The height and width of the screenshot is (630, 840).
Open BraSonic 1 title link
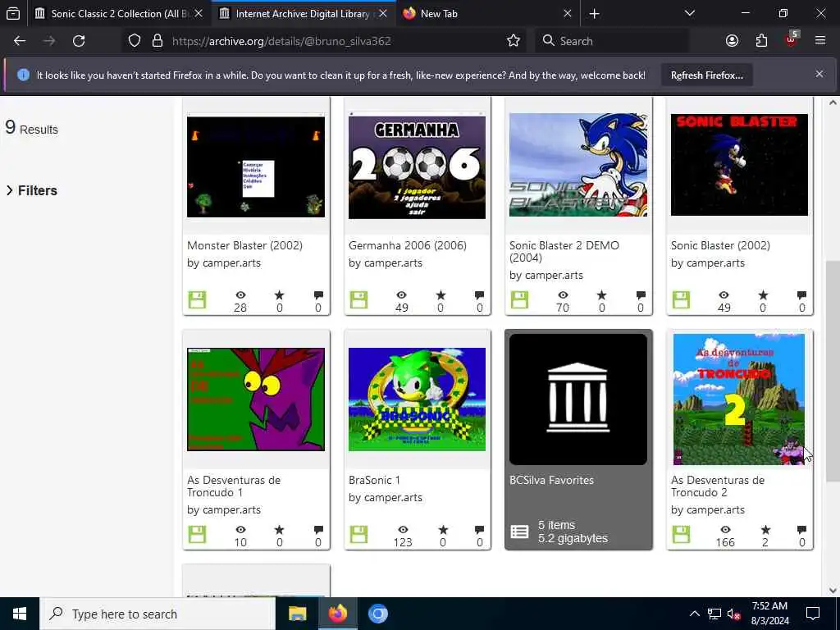point(374,480)
